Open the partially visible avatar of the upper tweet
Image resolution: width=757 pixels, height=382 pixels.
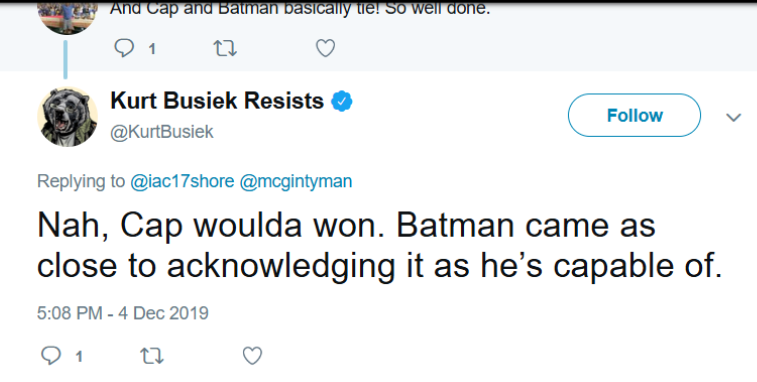click(x=67, y=18)
